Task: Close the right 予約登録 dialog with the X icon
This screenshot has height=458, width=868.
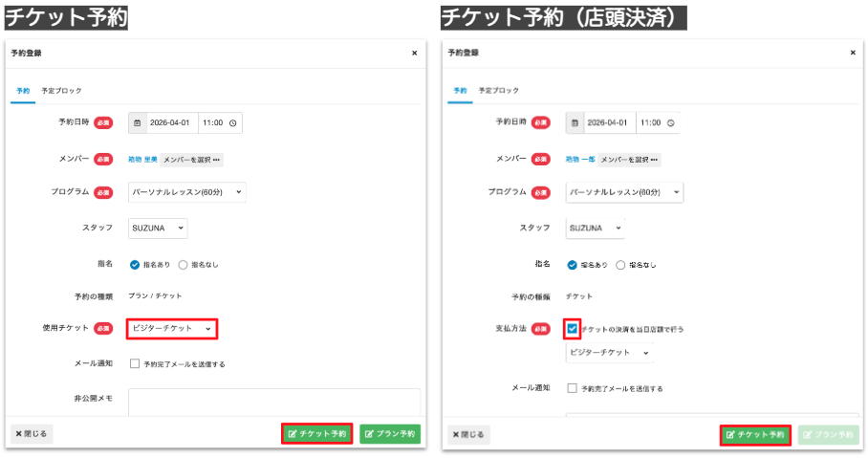Action: [852, 53]
